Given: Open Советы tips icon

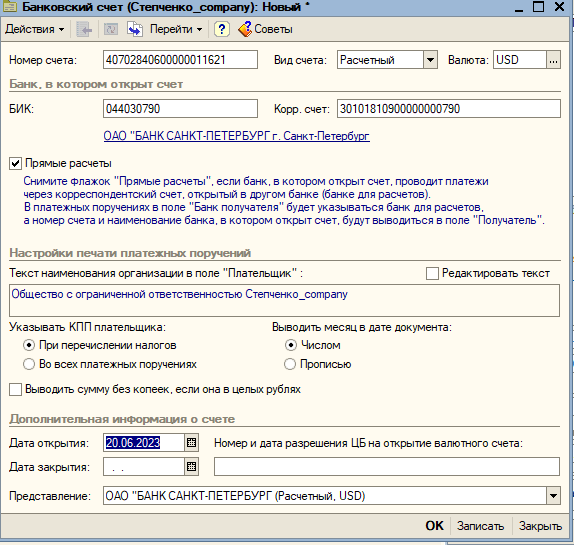Looking at the screenshot, I should [245, 29].
